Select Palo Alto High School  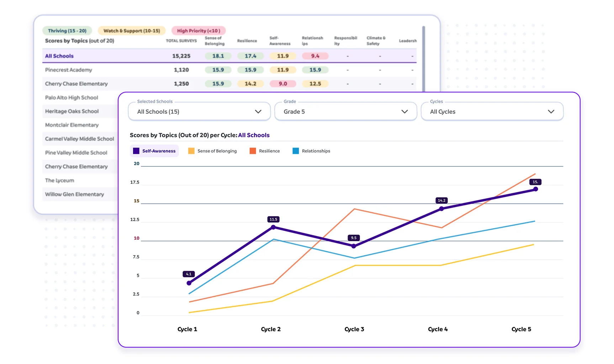pyautogui.click(x=72, y=98)
